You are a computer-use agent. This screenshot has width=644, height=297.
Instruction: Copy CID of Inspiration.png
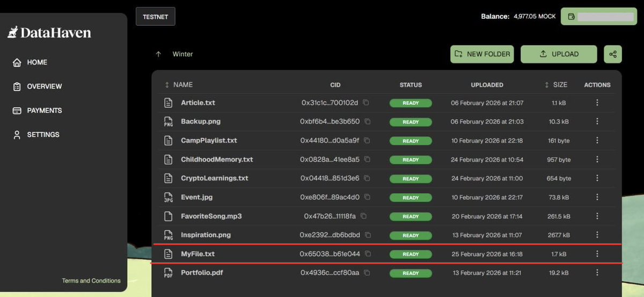coord(368,235)
